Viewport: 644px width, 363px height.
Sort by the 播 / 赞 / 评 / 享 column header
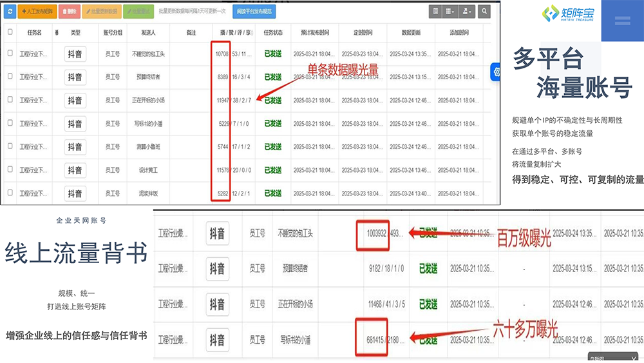tap(236, 32)
